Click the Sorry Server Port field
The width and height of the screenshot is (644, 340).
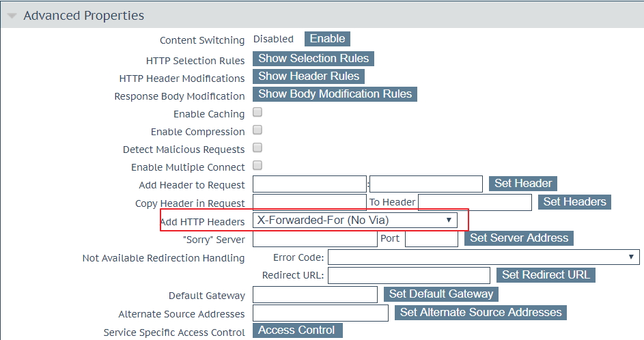431,239
